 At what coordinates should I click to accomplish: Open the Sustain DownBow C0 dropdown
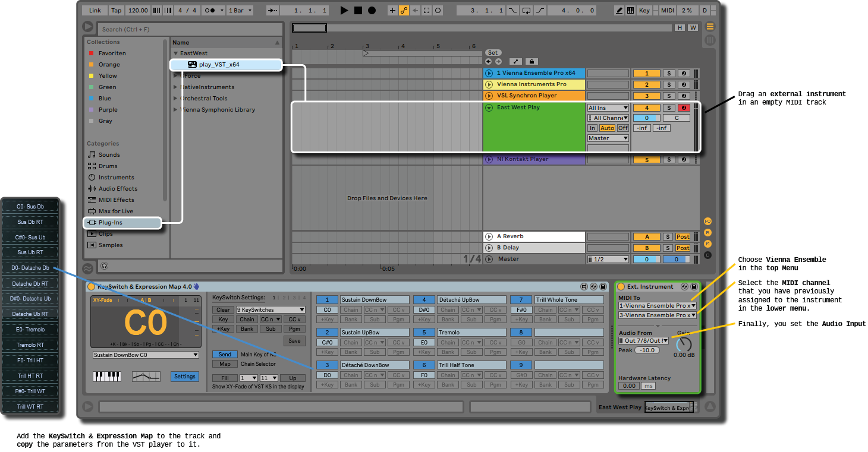point(146,355)
